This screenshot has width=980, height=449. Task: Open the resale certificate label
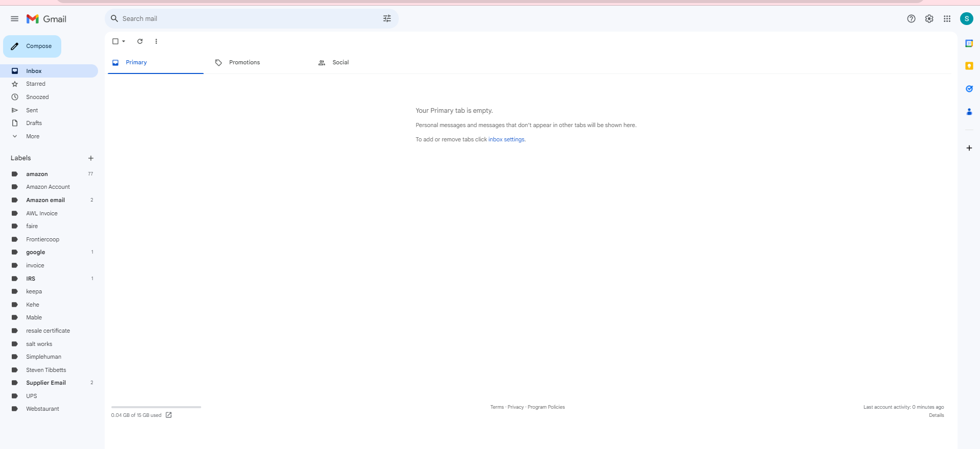(49, 331)
